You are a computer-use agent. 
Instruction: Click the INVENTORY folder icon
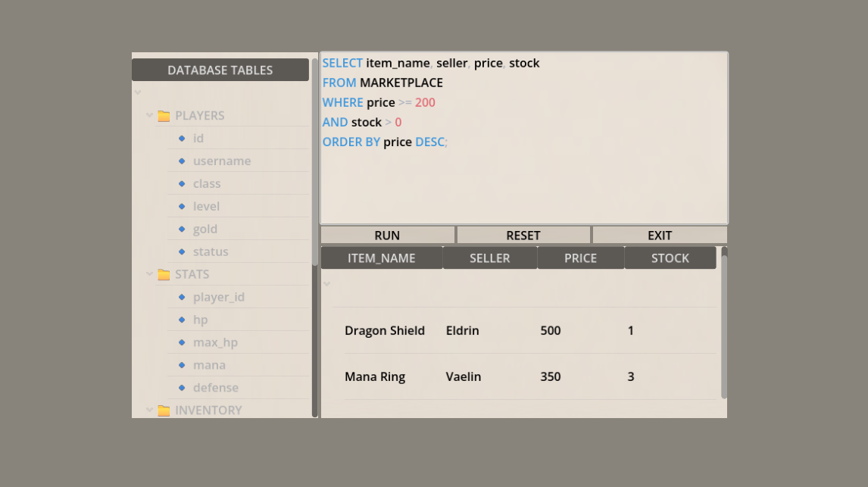(164, 411)
